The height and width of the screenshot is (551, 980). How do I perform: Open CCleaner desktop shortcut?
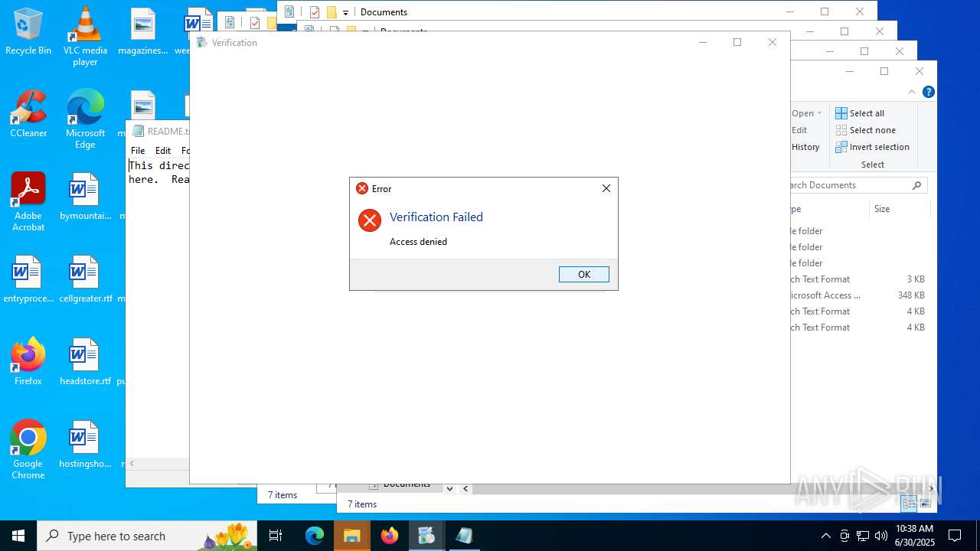pyautogui.click(x=28, y=115)
